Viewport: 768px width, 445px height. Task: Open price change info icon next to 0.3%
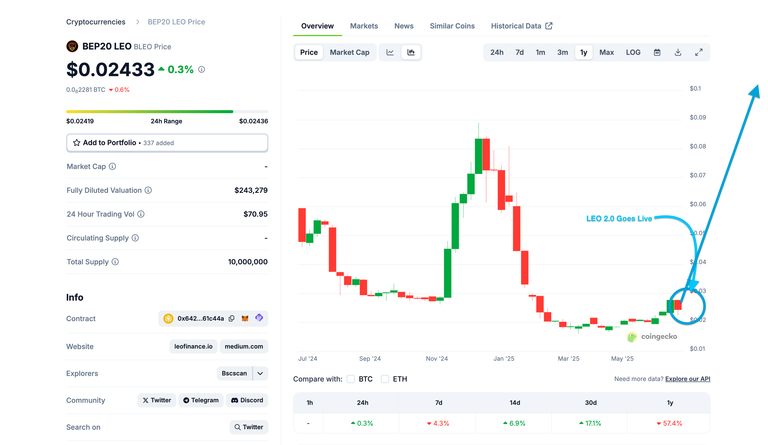coord(201,70)
